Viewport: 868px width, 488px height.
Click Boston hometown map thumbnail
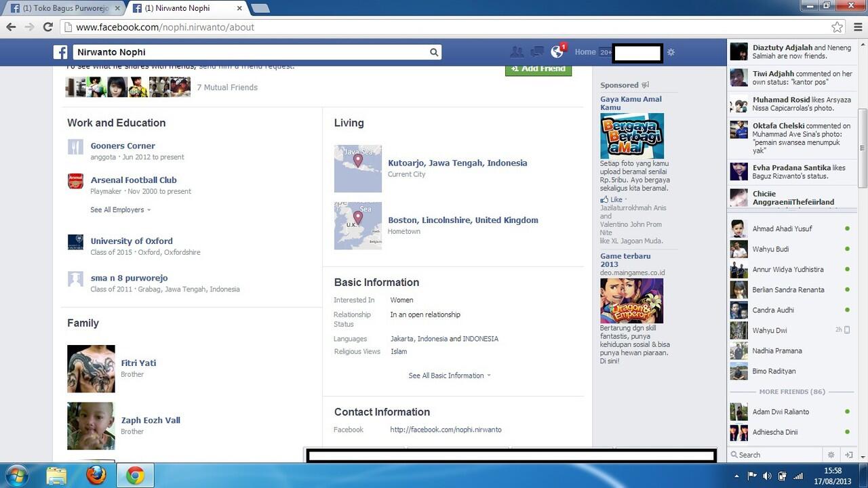point(358,226)
